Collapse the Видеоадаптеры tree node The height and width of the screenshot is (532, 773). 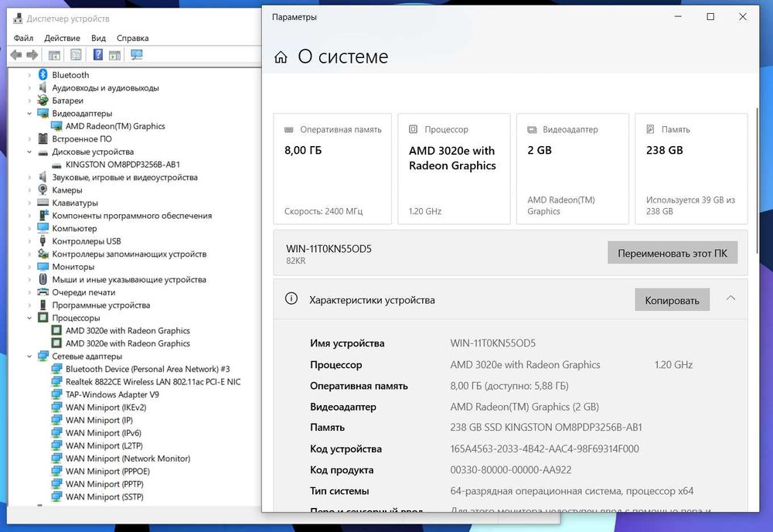click(29, 114)
